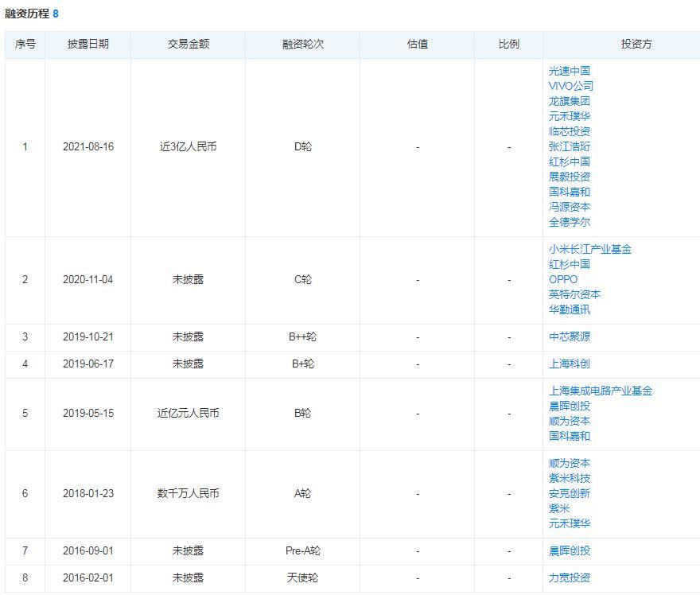Open 中芯聚源 in the B++ round row
Image resolution: width=700 pixels, height=595 pixels.
[x=569, y=336]
